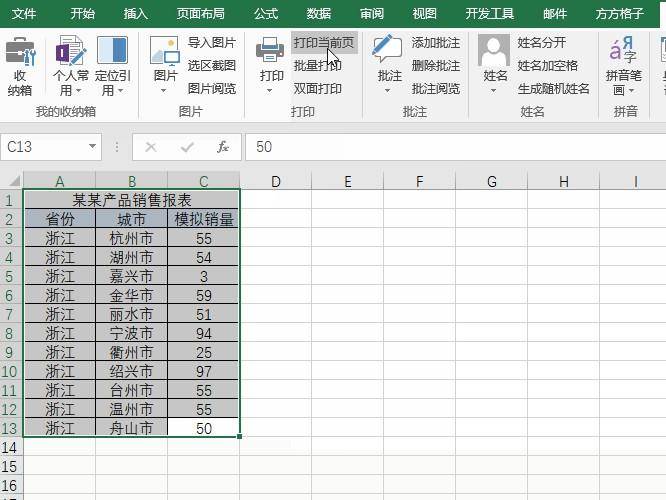
Task: Expand the 图片 dropdown arrow
Action: 164,90
